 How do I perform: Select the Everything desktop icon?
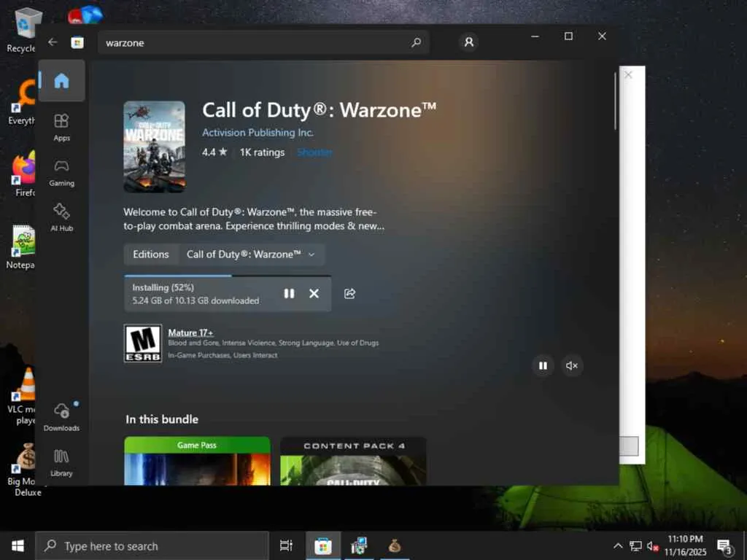pyautogui.click(x=22, y=103)
